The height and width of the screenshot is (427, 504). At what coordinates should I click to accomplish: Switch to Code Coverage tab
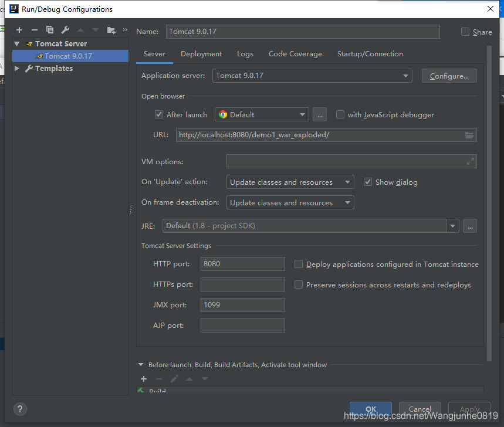coord(295,54)
